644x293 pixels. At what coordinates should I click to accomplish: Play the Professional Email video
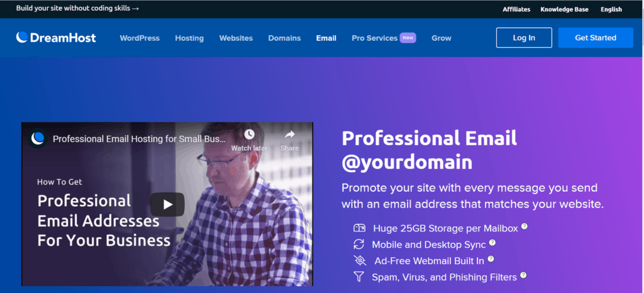click(x=167, y=204)
